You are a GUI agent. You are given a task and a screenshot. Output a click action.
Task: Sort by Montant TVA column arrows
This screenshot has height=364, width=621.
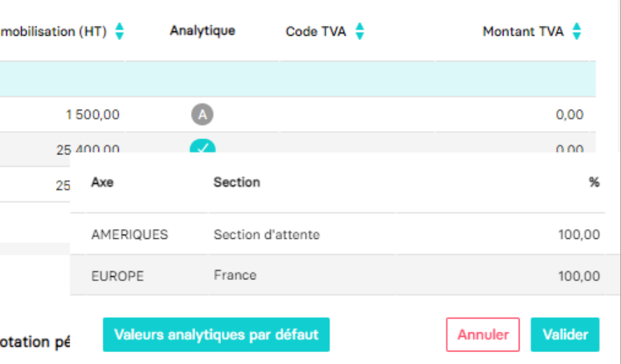click(577, 31)
